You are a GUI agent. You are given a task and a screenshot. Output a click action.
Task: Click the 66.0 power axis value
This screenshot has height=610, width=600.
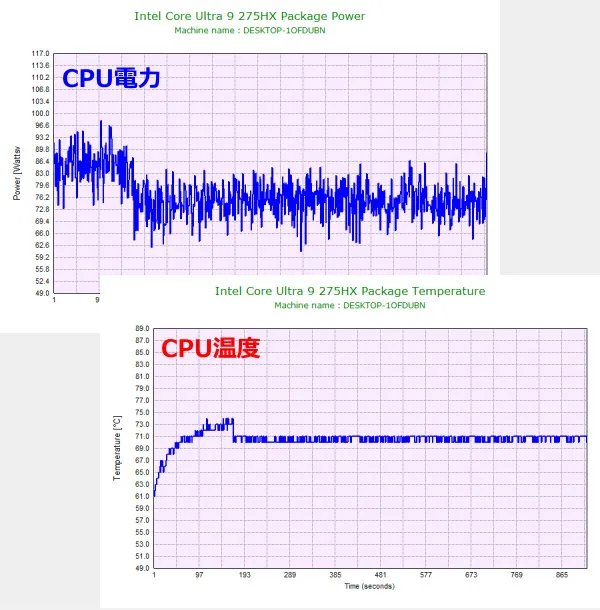click(x=42, y=233)
